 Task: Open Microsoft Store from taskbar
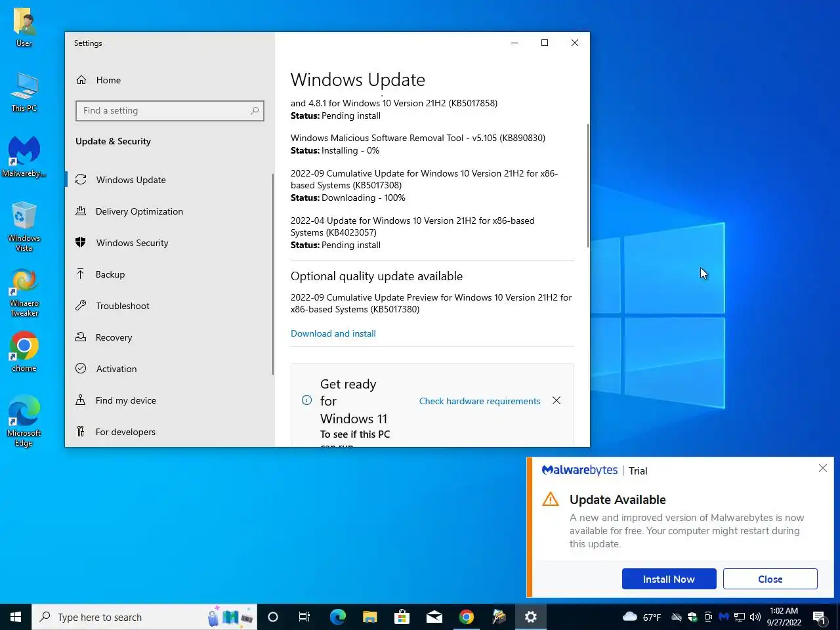pos(402,617)
